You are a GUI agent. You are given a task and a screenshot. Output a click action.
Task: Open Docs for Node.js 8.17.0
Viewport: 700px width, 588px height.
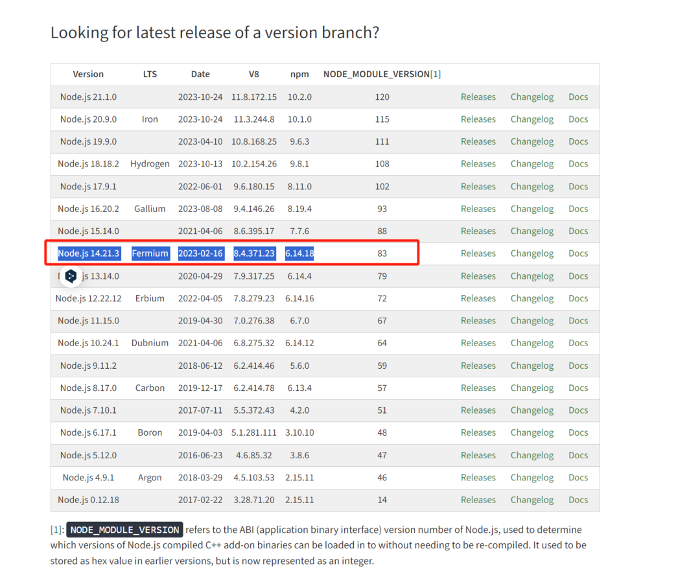(578, 388)
